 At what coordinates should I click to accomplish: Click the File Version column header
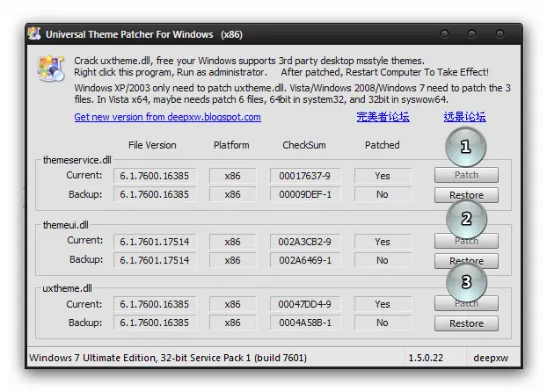click(x=152, y=145)
